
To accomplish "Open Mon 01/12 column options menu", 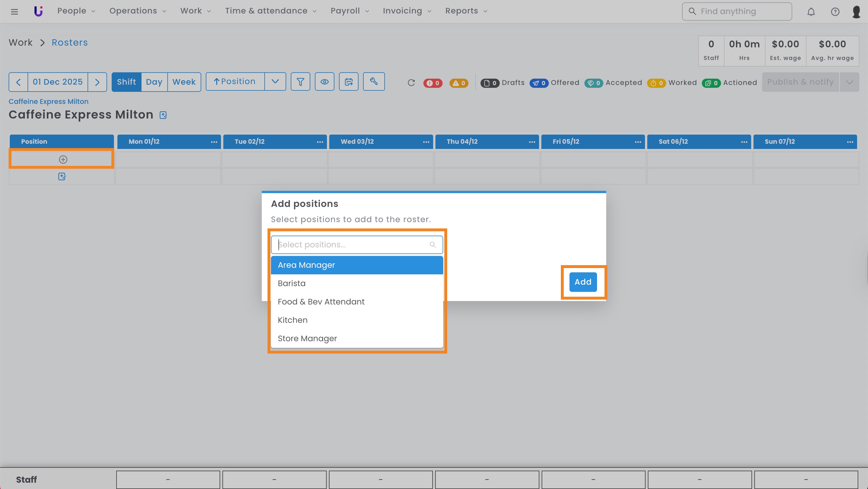I will click(214, 142).
